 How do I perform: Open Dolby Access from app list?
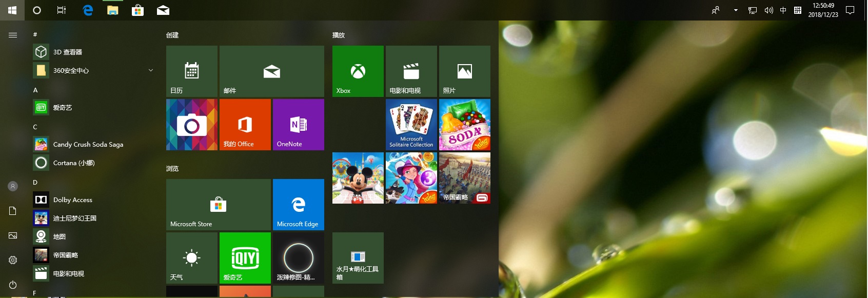click(x=94, y=200)
